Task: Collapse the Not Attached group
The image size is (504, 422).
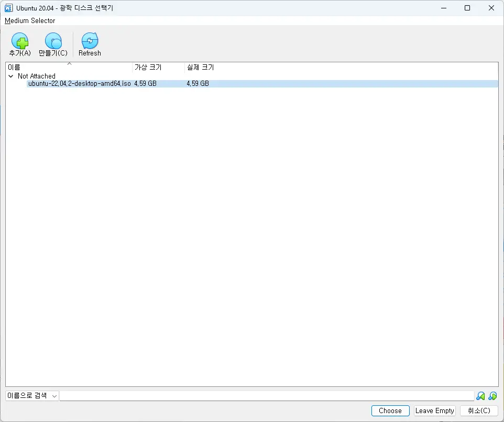Action: [11, 76]
